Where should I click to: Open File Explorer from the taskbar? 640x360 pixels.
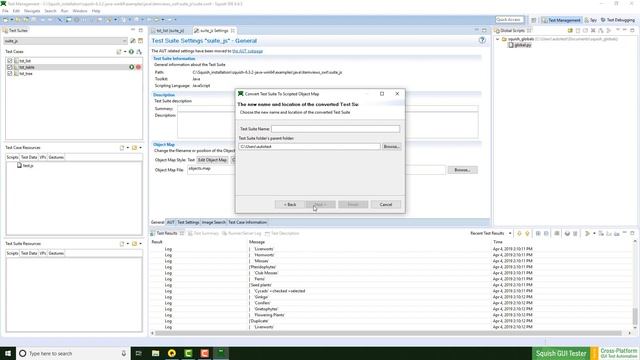pyautogui.click(x=156, y=353)
